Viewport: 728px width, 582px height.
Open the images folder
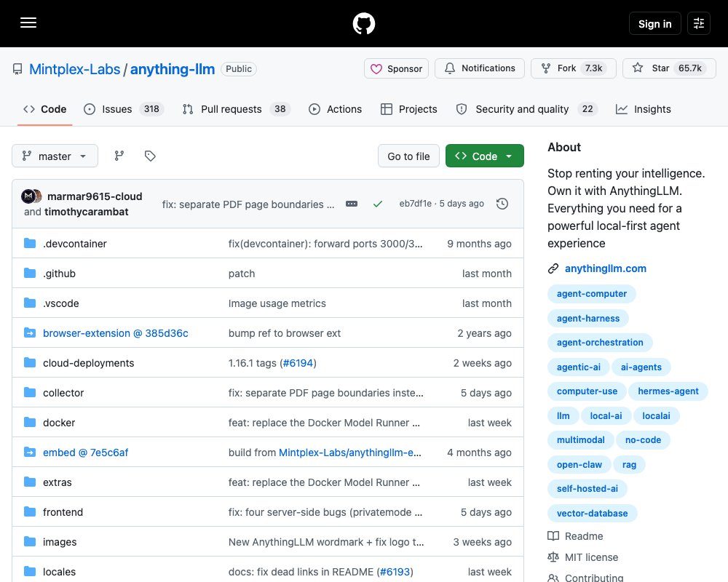[x=60, y=541]
